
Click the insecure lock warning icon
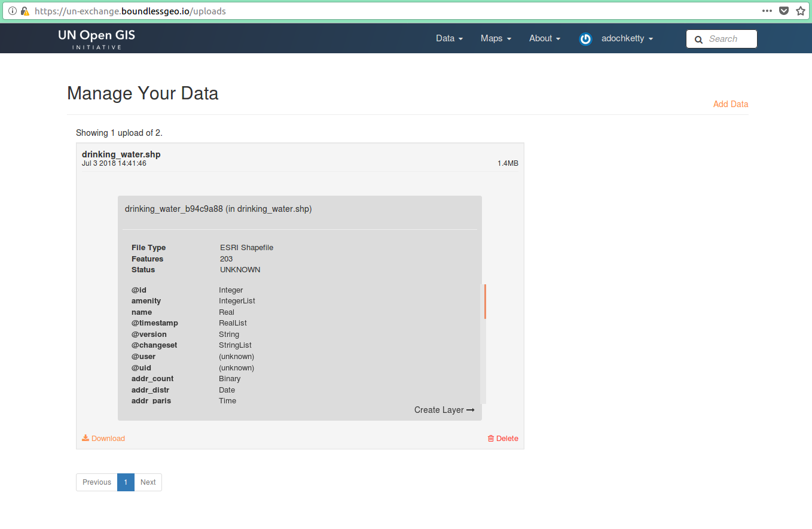[x=25, y=11]
